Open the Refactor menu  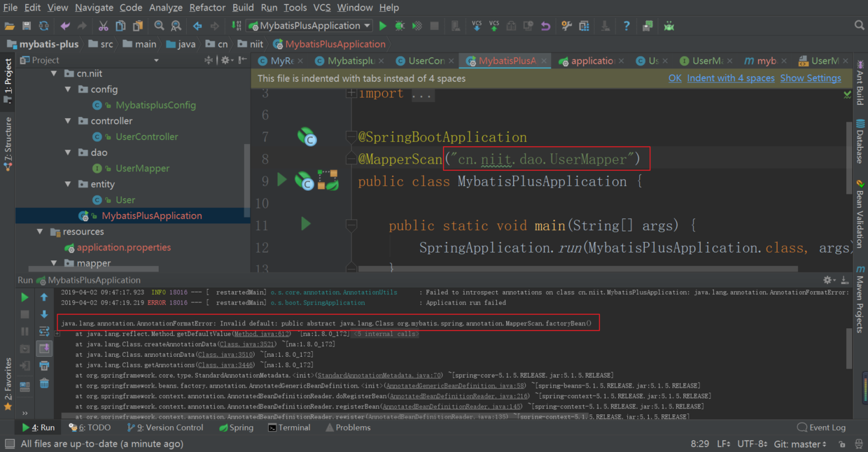click(x=206, y=8)
